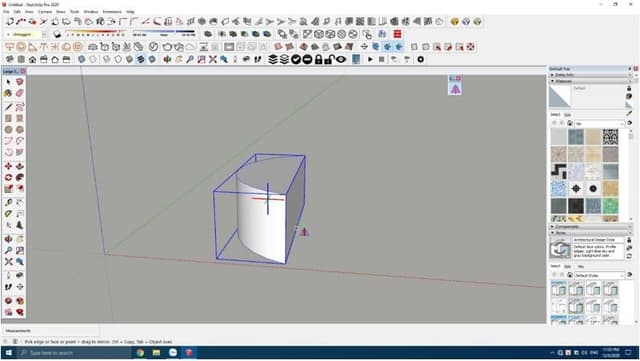Viewport: 640px width, 361px height.
Task: Toggle shadows display button
Action: (57, 34)
